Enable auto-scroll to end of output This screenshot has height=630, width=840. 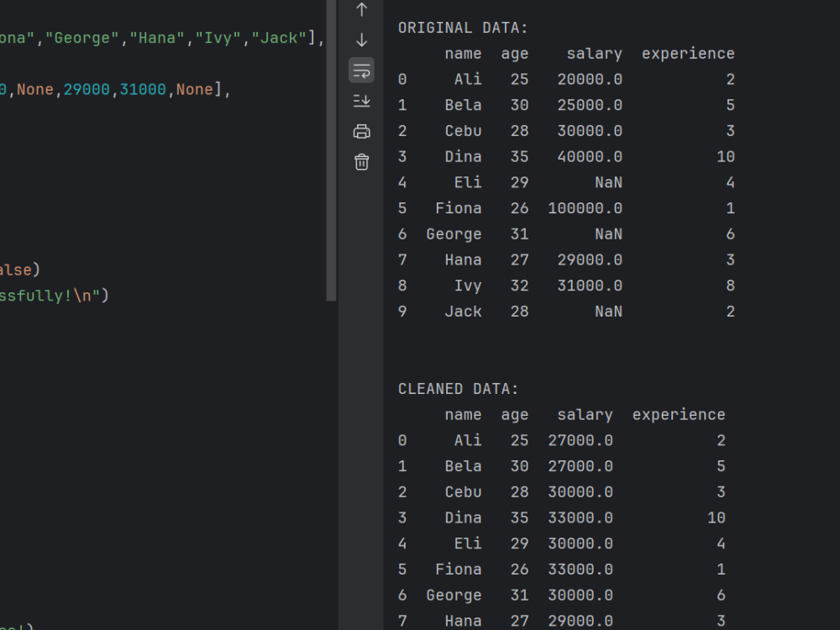tap(361, 100)
